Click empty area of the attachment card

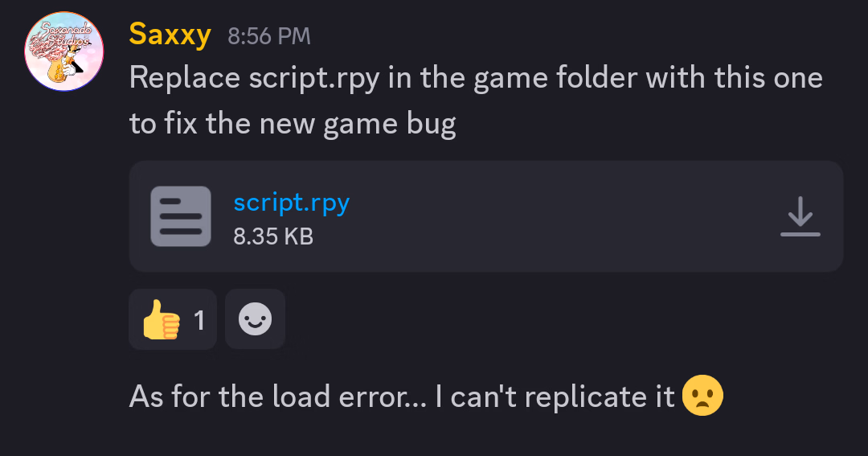tap(554, 216)
